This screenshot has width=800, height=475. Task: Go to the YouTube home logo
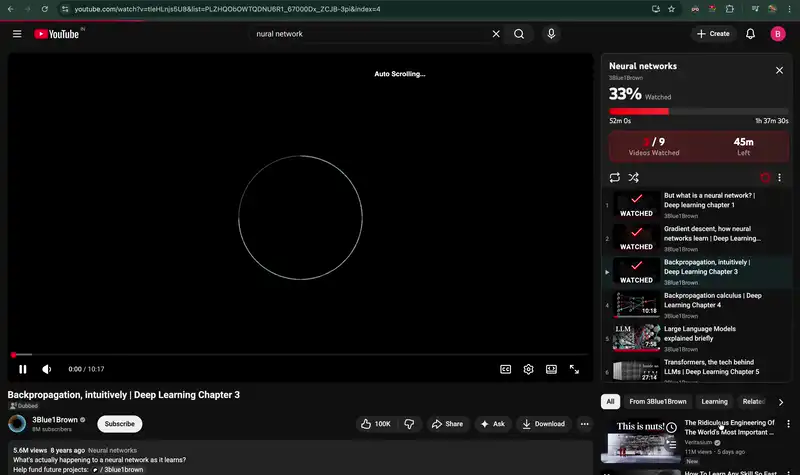(x=56, y=34)
